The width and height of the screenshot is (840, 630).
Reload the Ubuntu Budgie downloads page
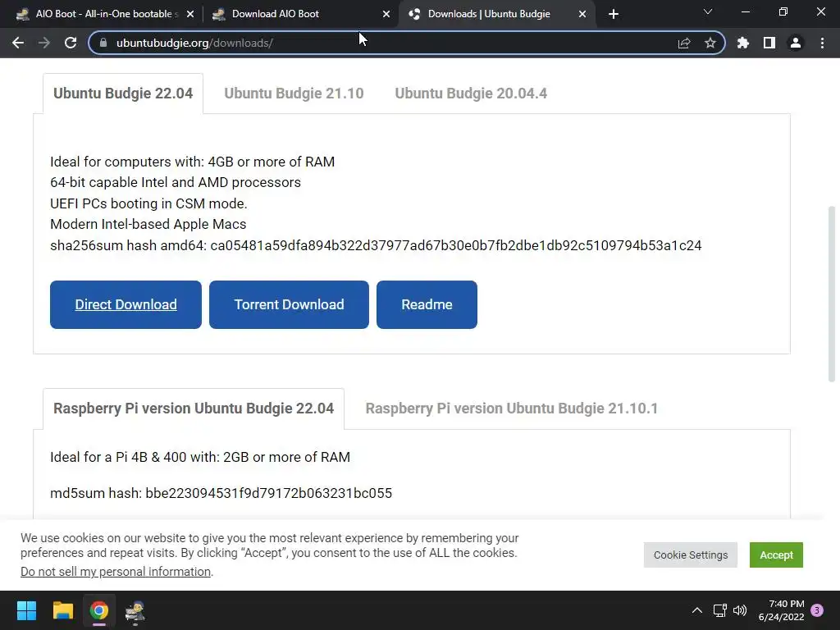[x=71, y=43]
